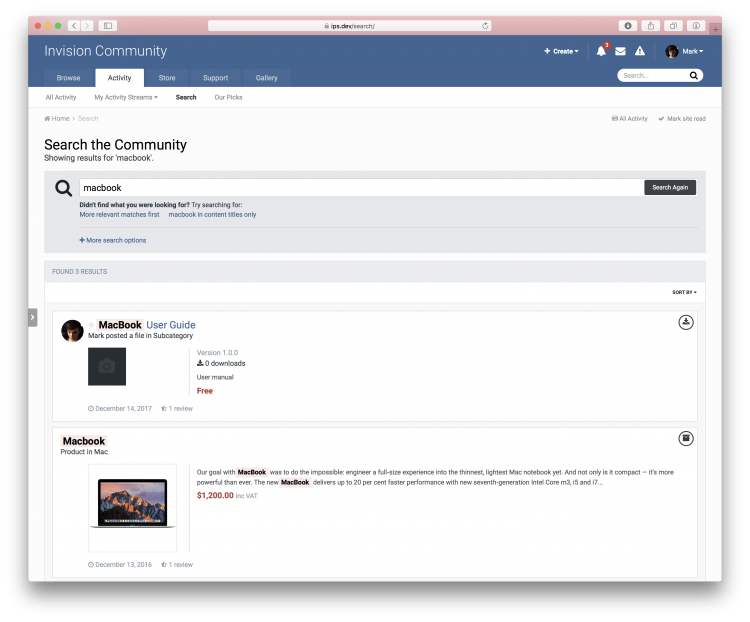Open the Gallery tab
This screenshot has height=622, width=750.
click(x=266, y=78)
